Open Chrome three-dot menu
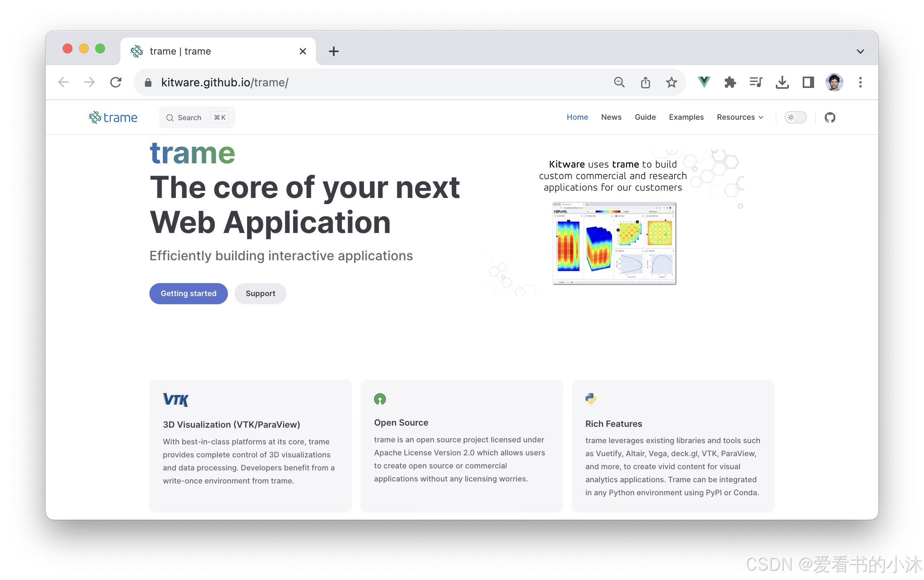This screenshot has width=924, height=580. coord(860,83)
